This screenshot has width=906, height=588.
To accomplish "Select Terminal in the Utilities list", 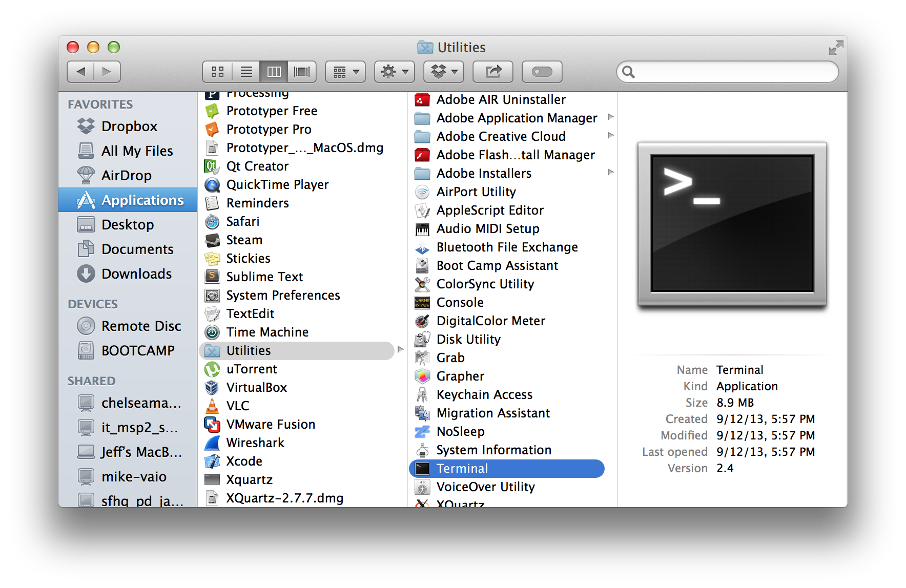I will (507, 469).
